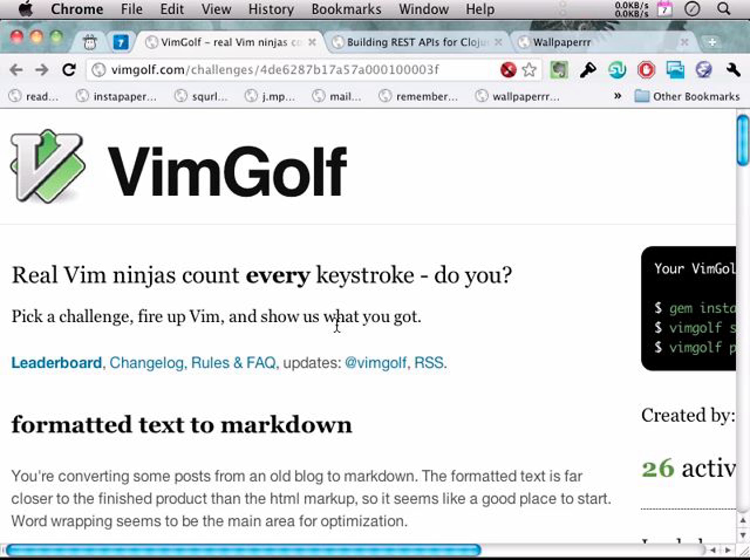Viewport: 750px width, 560px height.
Task: Switch to the first pinned tab
Action: 90,42
